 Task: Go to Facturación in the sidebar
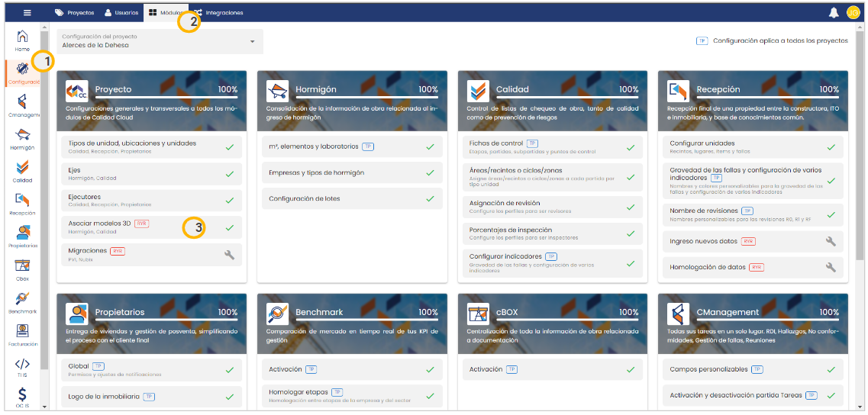point(22,335)
